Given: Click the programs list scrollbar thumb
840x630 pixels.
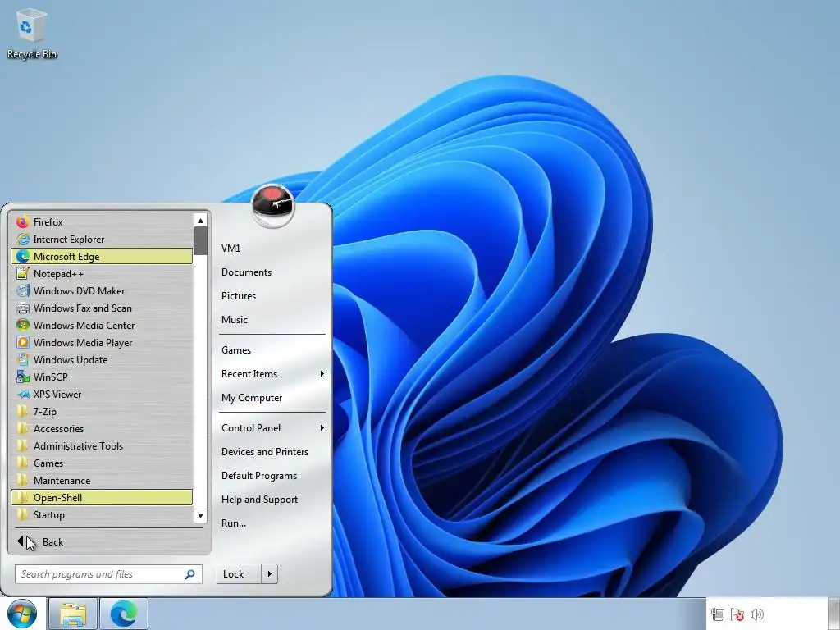Looking at the screenshot, I should pyautogui.click(x=200, y=241).
